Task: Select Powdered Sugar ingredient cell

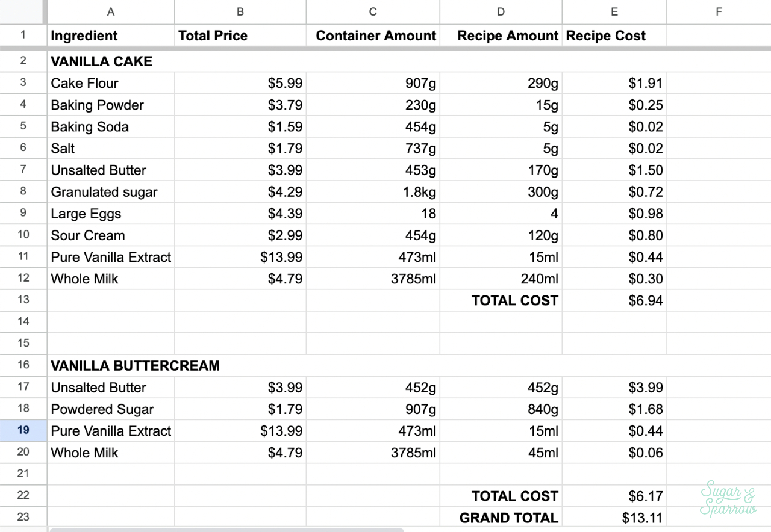Action: (x=111, y=409)
